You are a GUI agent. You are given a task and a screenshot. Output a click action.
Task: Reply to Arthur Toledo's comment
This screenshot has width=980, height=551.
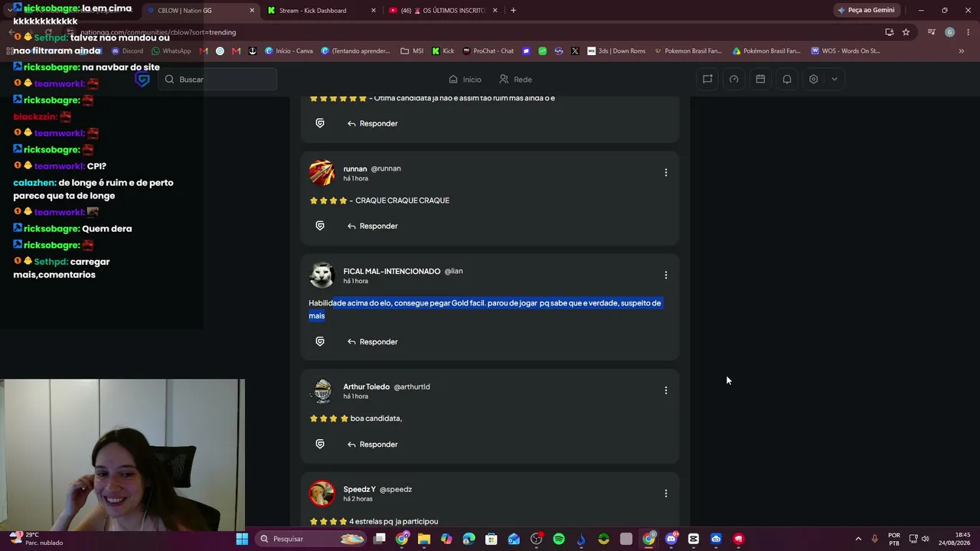coord(372,445)
